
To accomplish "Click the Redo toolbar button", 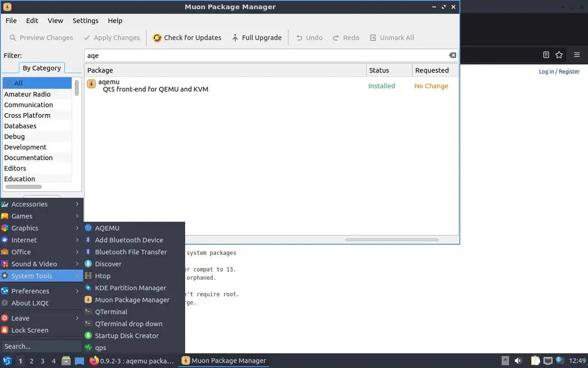I will click(346, 38).
